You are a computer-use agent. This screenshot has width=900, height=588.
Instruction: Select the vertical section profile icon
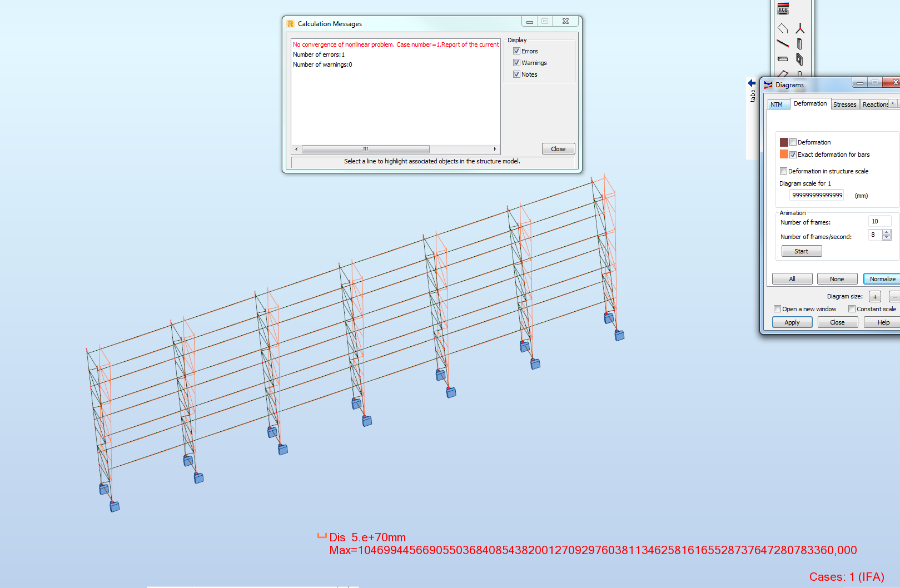tap(800, 43)
